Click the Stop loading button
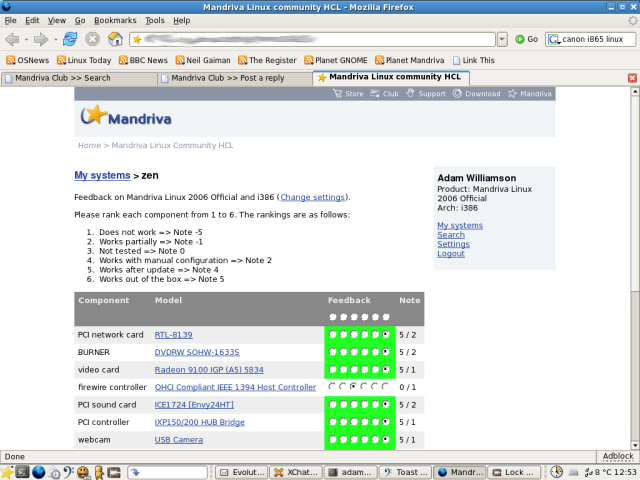 click(x=93, y=39)
